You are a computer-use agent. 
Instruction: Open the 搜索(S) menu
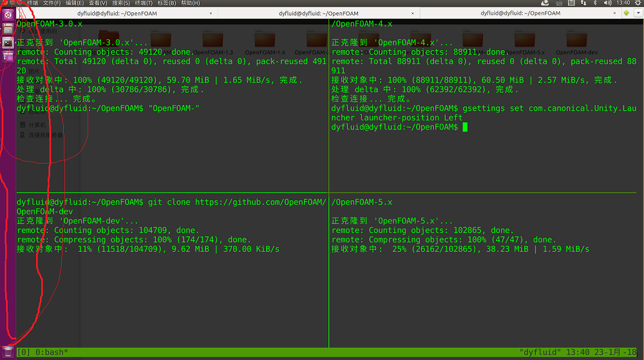pyautogui.click(x=121, y=3)
